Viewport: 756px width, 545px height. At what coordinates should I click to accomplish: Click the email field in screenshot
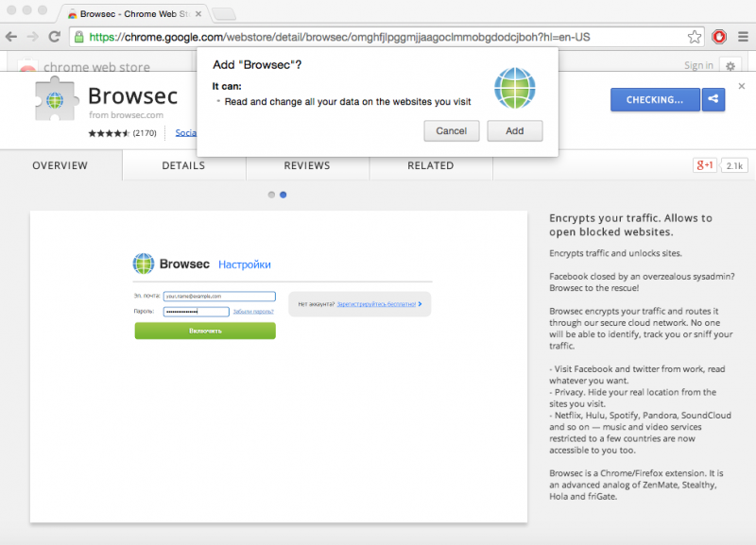click(x=219, y=297)
